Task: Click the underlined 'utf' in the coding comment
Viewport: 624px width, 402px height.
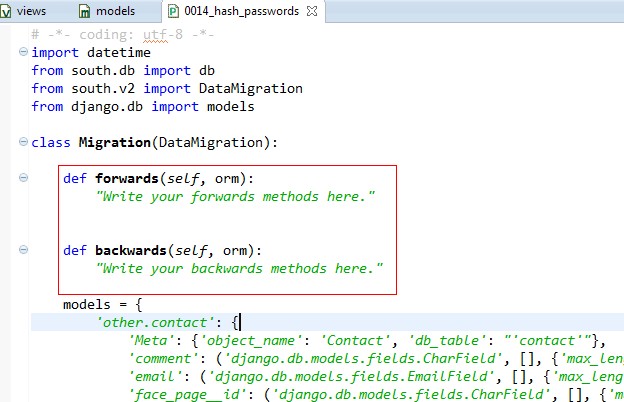Action: pyautogui.click(x=155, y=35)
